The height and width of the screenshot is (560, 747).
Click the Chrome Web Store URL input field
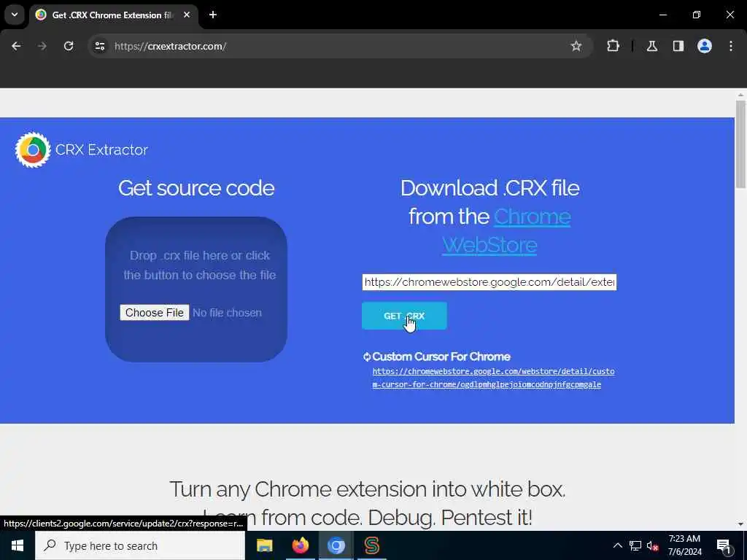[489, 282]
